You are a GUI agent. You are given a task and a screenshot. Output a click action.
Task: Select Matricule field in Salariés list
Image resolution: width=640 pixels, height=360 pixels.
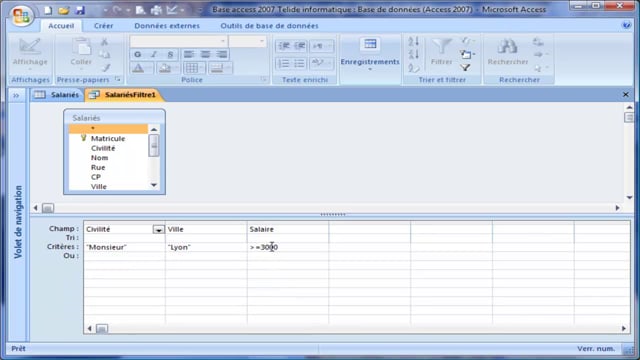coord(108,138)
